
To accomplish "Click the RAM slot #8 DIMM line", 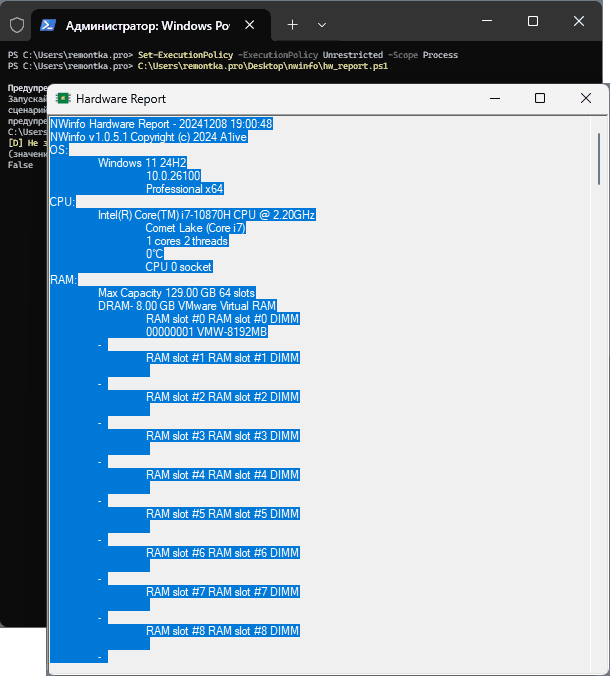I will click(x=222, y=631).
